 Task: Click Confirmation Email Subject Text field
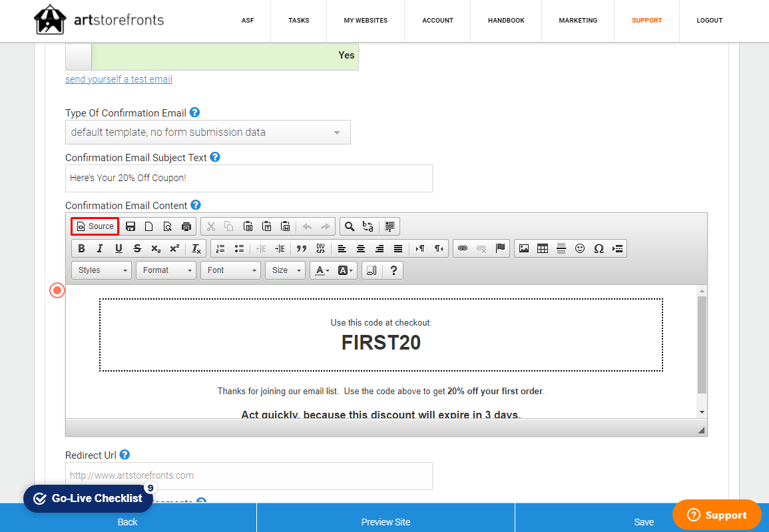(x=248, y=178)
